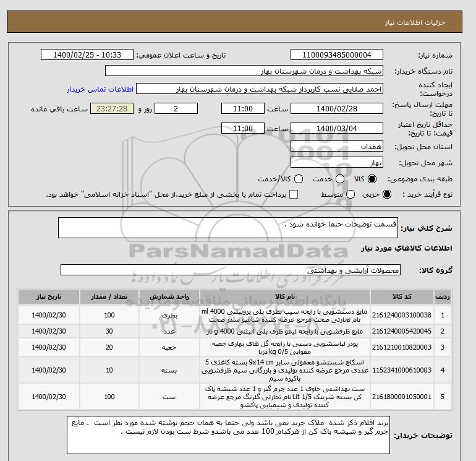Open buyer contact information link
Image resolution: width=476 pixels, height=461 pixels.
[x=100, y=89]
